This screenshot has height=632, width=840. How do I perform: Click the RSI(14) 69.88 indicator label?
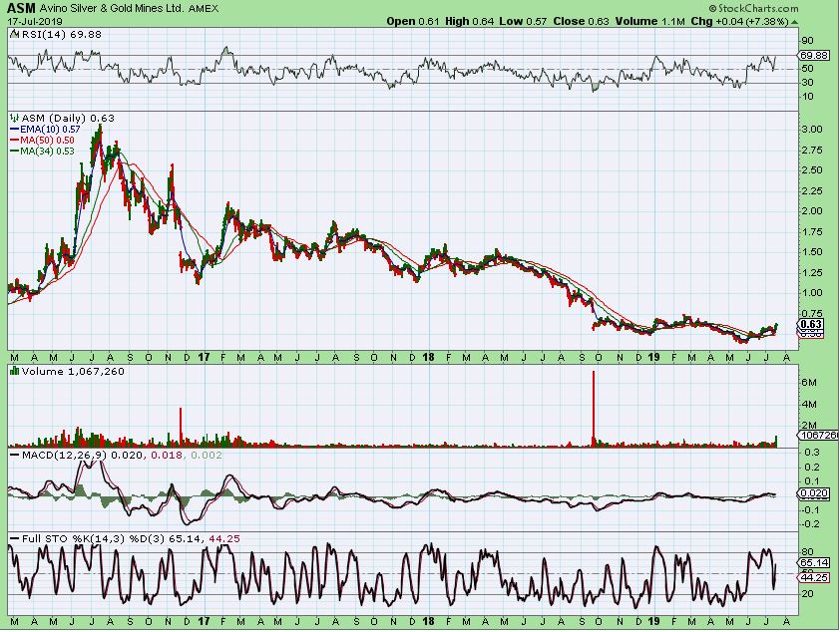(62, 34)
